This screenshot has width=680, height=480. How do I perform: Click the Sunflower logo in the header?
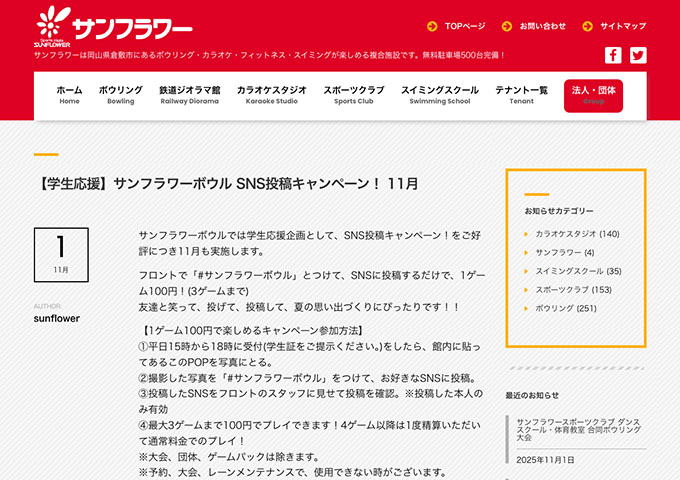tap(113, 26)
